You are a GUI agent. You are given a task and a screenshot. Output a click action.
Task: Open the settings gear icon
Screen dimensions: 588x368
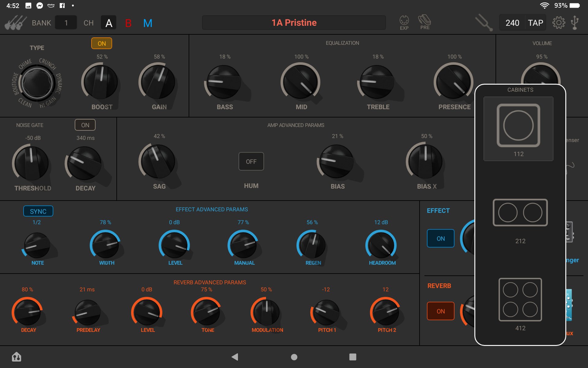pyautogui.click(x=558, y=23)
